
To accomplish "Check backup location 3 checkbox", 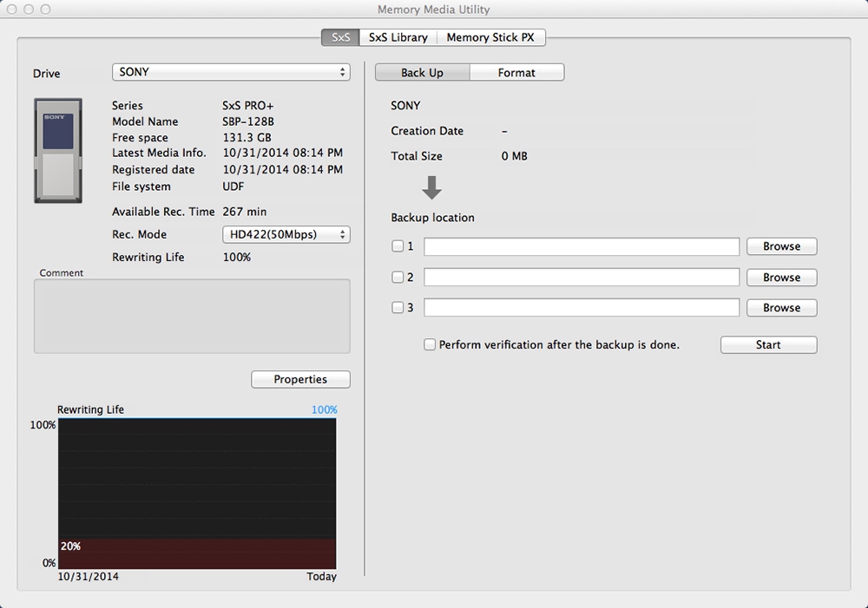I will click(x=398, y=308).
